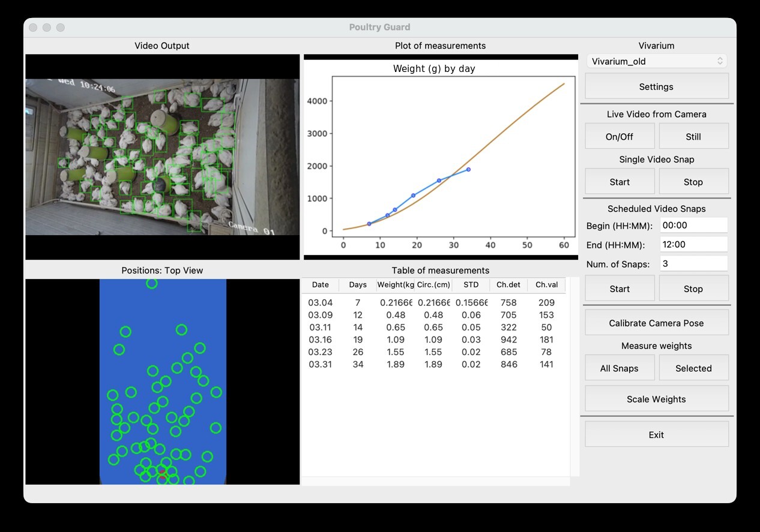Click the blue top view positions map

click(163, 381)
